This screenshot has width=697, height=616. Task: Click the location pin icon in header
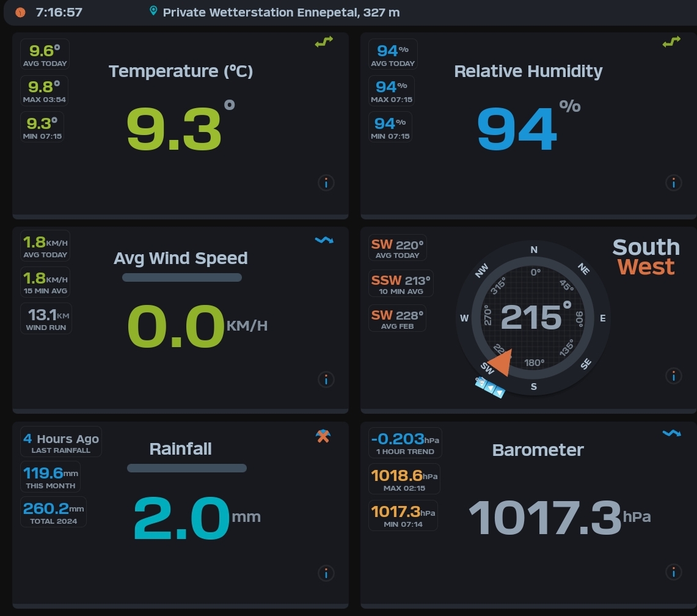(x=153, y=12)
